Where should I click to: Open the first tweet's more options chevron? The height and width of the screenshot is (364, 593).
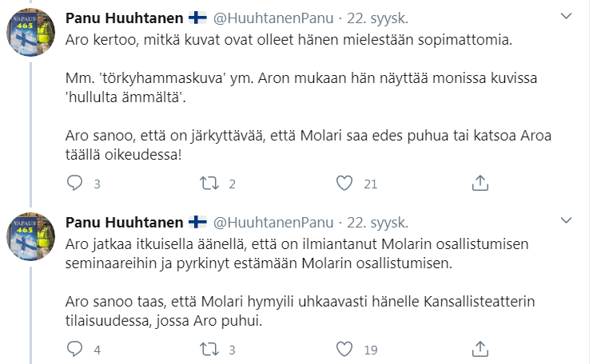(x=566, y=17)
